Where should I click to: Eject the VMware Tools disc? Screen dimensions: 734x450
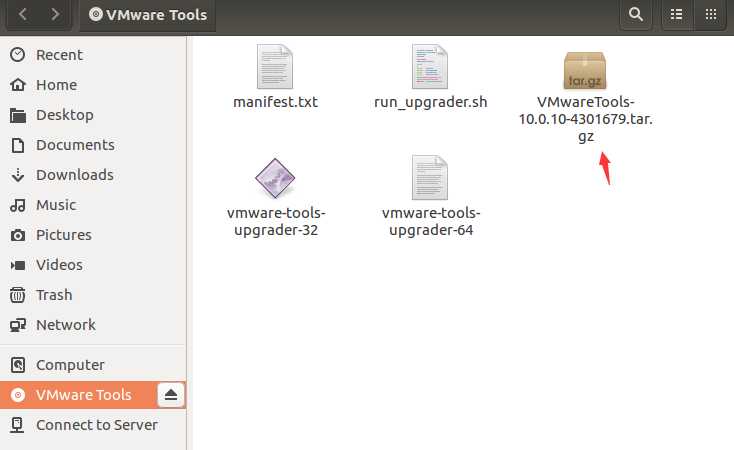click(x=170, y=395)
